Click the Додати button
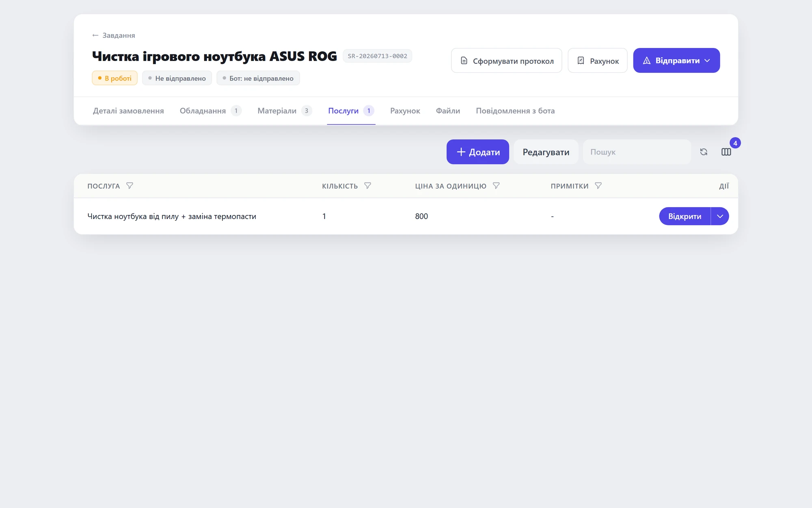Image resolution: width=812 pixels, height=508 pixels. (x=477, y=152)
